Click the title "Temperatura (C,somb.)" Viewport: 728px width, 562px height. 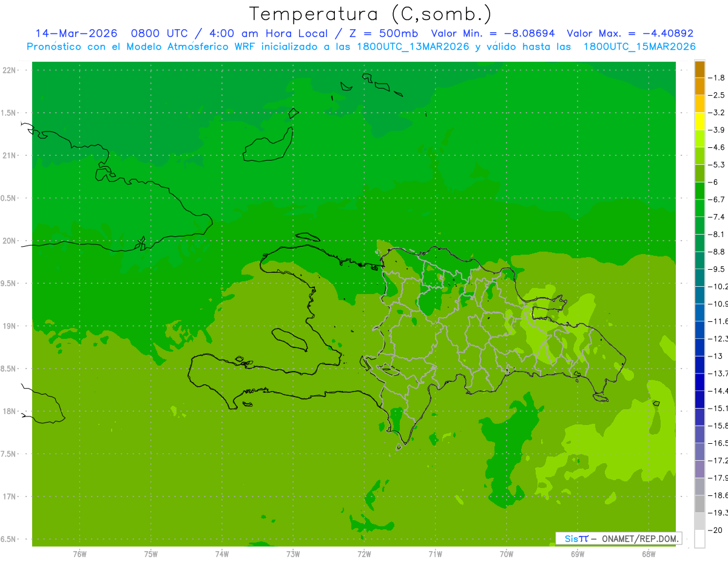[370, 13]
